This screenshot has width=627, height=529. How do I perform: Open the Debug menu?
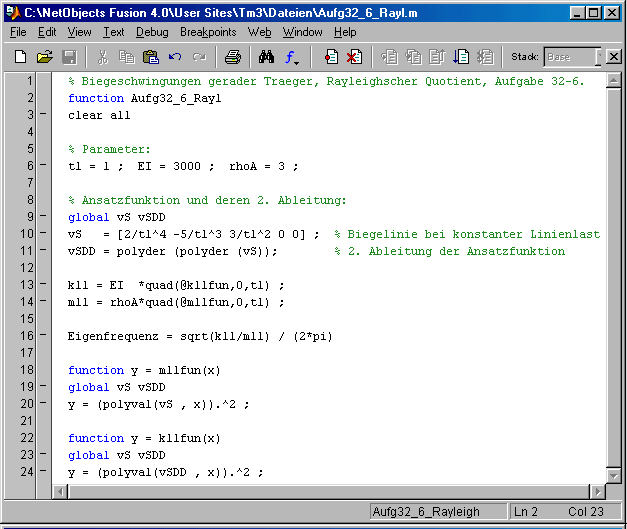(152, 32)
